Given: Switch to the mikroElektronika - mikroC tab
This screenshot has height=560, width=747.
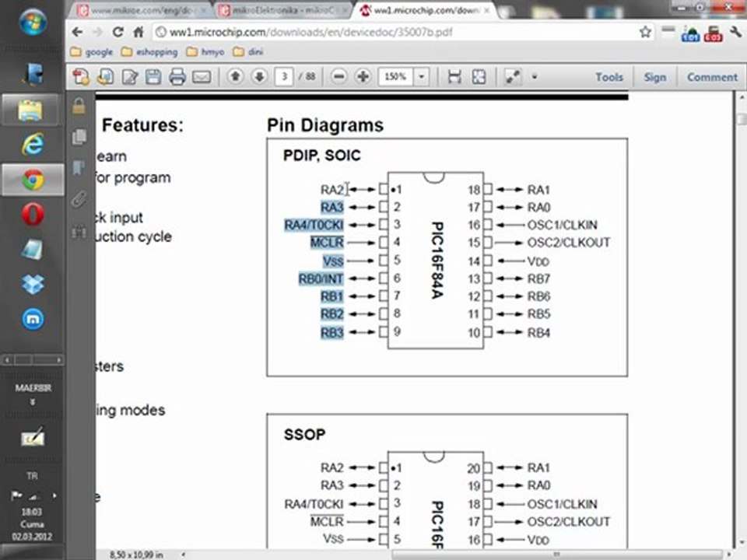Looking at the screenshot, I should point(282,10).
